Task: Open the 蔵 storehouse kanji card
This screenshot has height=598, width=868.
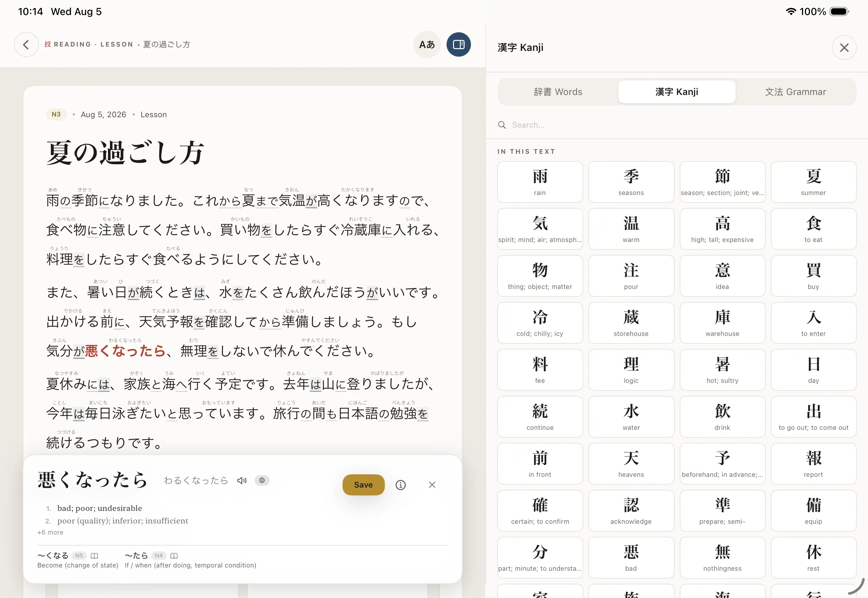Action: pyautogui.click(x=631, y=323)
